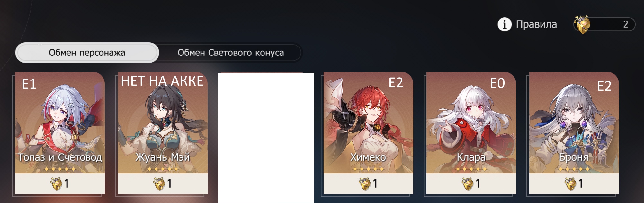
Task: Switch to Обмен Светового конуса tab
Action: coord(231,53)
